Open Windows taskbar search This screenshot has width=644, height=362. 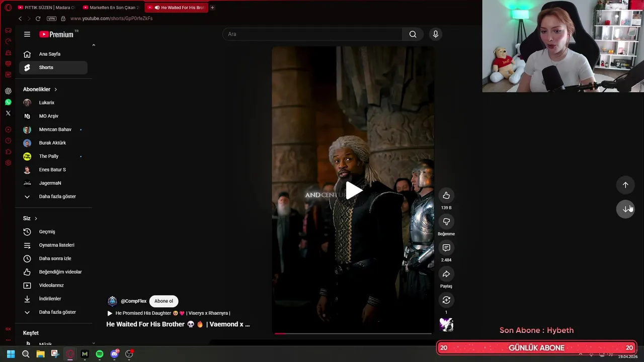pyautogui.click(x=26, y=354)
